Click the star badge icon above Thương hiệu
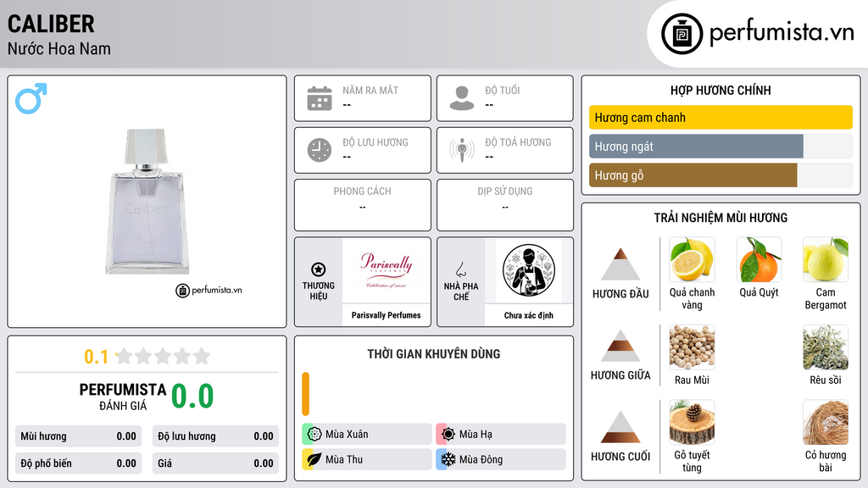Image resolution: width=868 pixels, height=488 pixels. click(x=319, y=269)
